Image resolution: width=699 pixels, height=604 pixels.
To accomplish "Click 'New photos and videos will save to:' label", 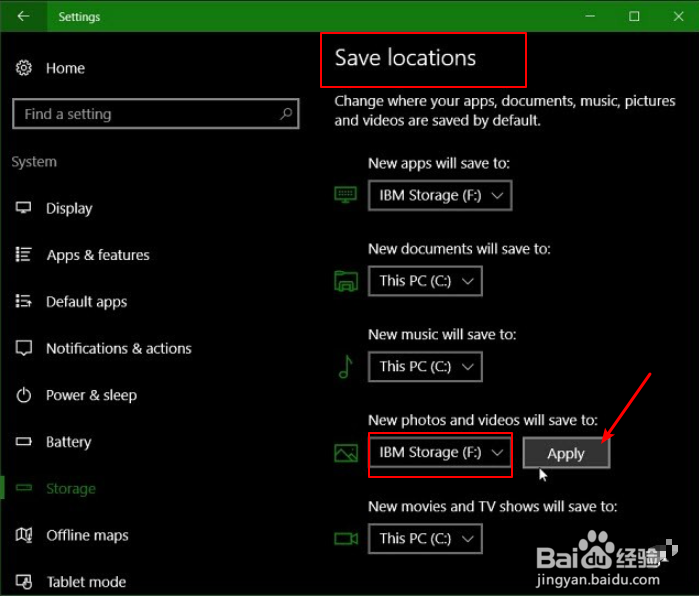I will coord(483,420).
